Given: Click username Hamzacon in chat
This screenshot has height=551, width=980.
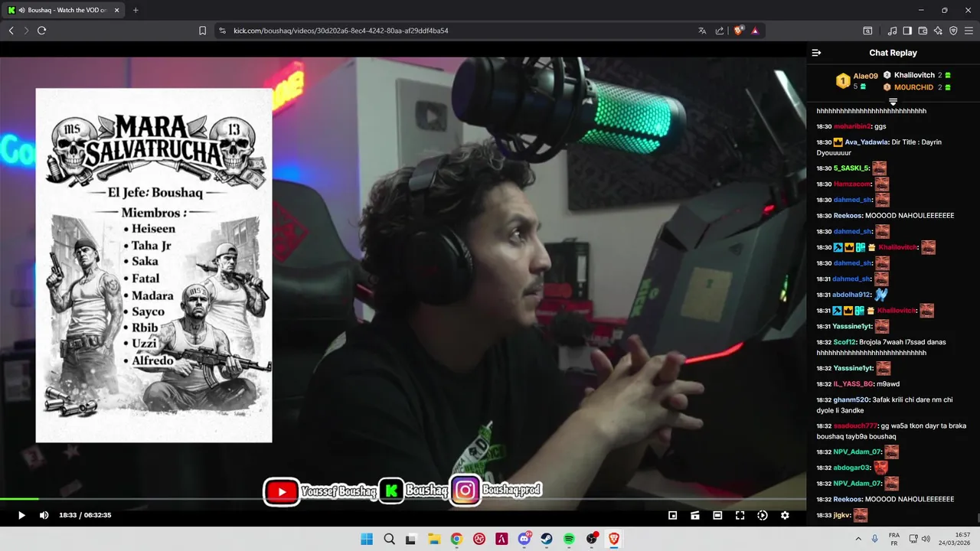Looking at the screenshot, I should (x=852, y=184).
